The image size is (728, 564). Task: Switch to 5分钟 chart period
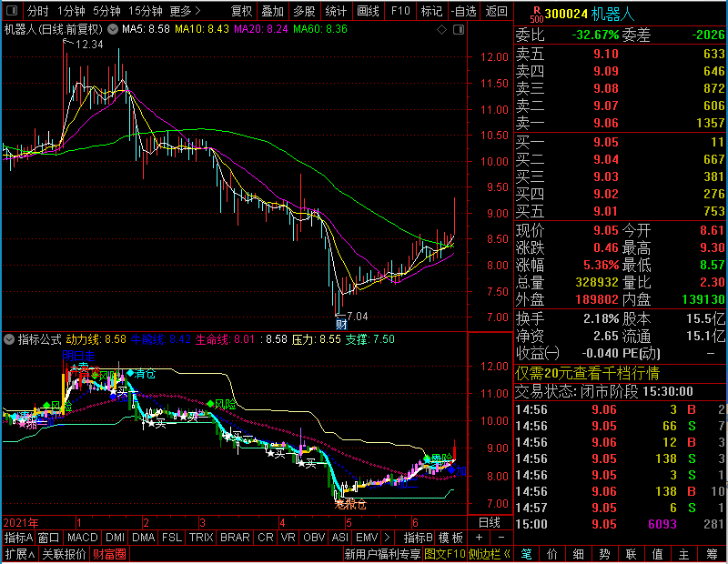pos(106,11)
